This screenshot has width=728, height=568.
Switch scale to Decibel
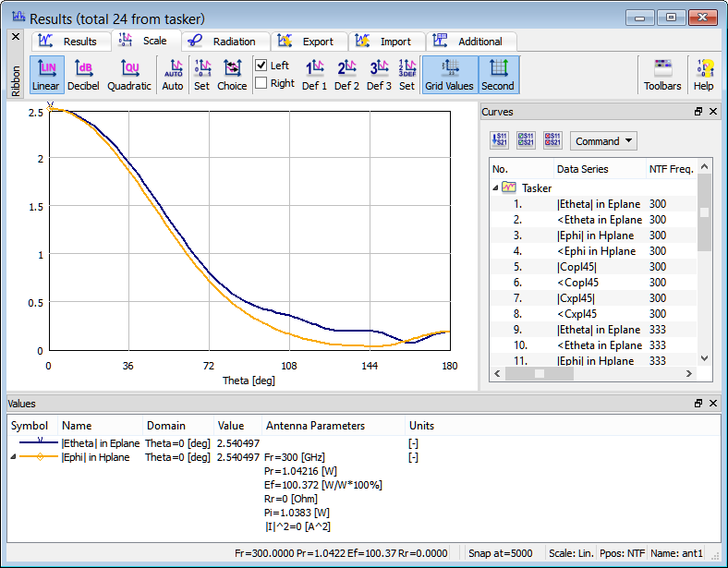tap(83, 75)
